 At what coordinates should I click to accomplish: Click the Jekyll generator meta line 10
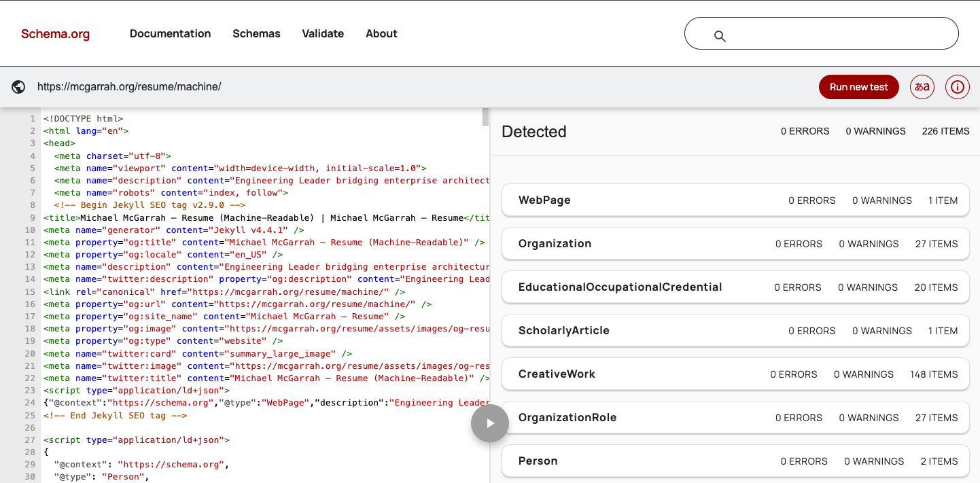point(174,230)
